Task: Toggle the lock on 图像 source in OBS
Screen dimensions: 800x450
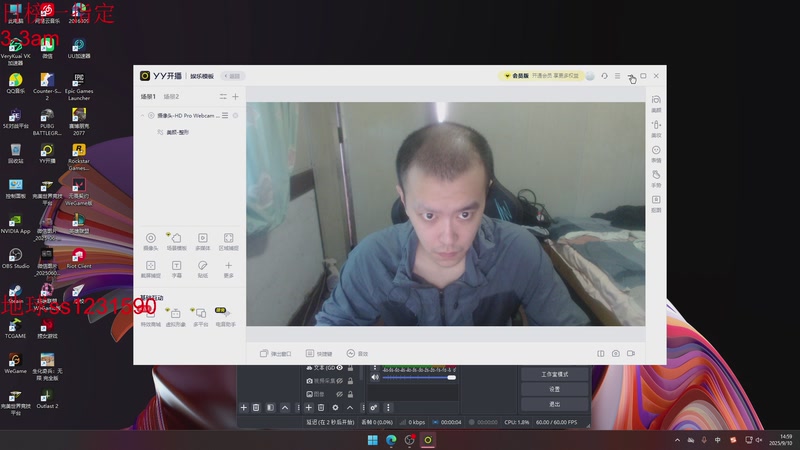Action: [351, 394]
